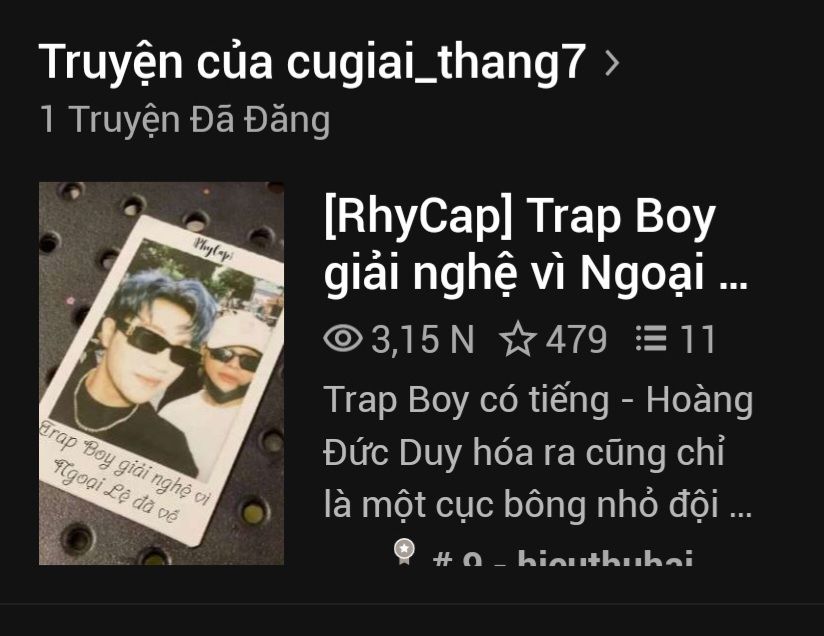Open the "# 9 - hieuthuhai" ranking tag
This screenshot has width=824, height=636.
562,557
